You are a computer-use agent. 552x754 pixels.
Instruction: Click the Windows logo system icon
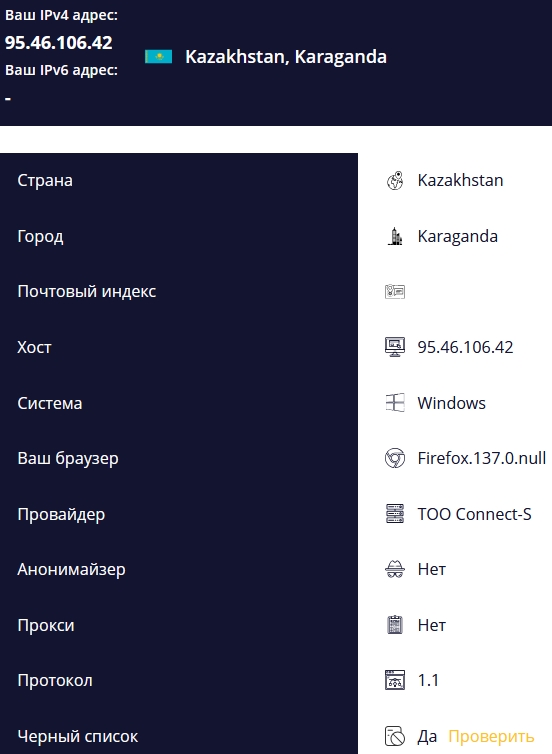[395, 403]
